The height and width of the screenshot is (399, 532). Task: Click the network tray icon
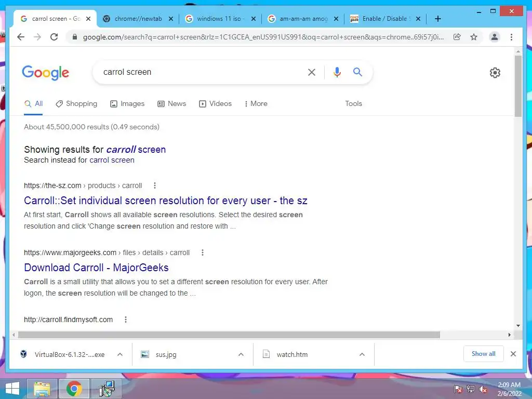471,389
